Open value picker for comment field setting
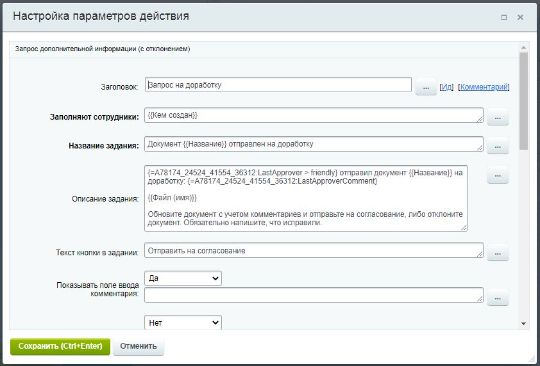This screenshot has height=366, width=540. [498, 298]
